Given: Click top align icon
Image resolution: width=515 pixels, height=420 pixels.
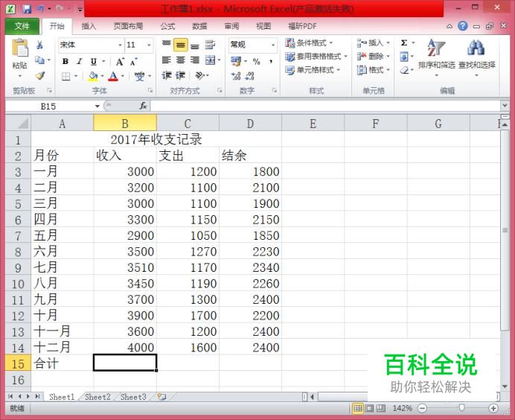Looking at the screenshot, I should tap(167, 45).
